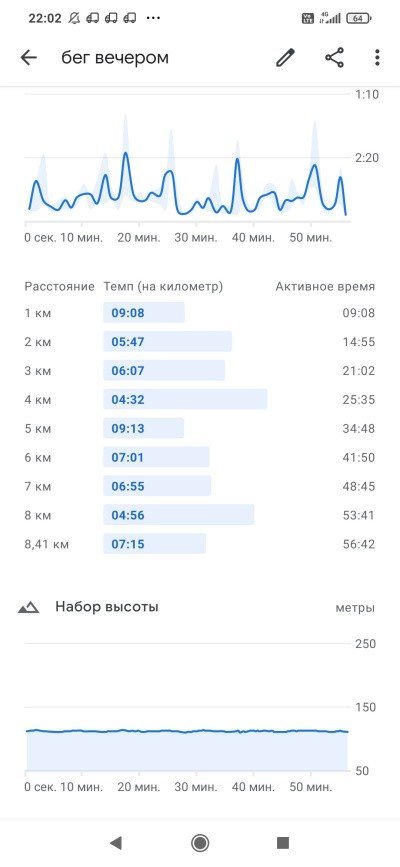This screenshot has width=400, height=867.
Task: Tap the "Активное время" column header
Action: click(325, 286)
